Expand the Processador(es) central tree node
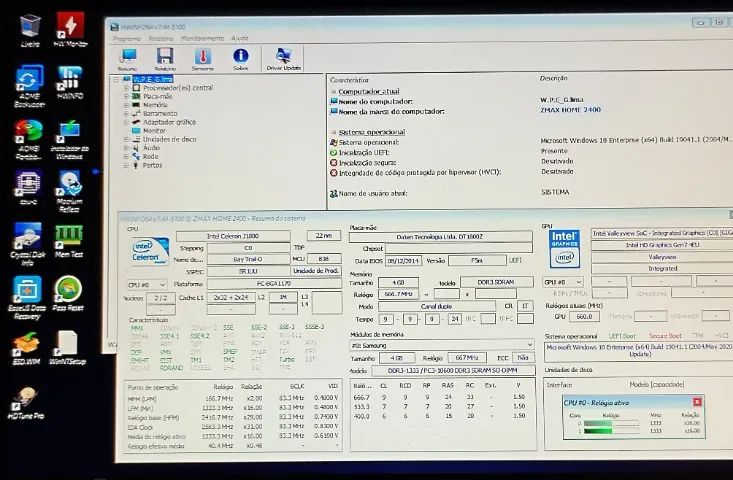733x480 pixels. pos(126,88)
